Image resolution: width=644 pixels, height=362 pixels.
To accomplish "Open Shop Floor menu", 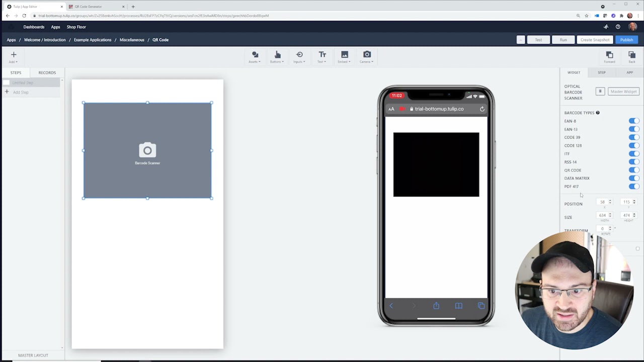I will click(76, 27).
